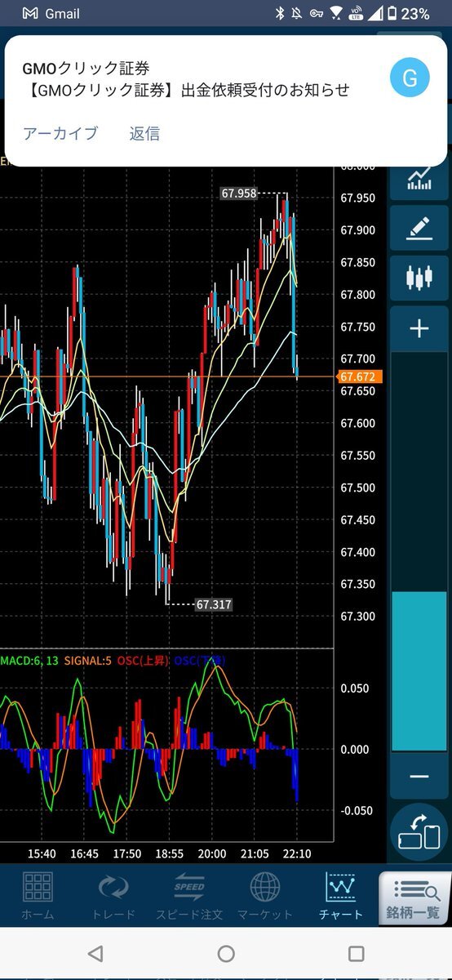Screen dimensions: 452x980
Task: Tap the Android home circle button
Action: point(226,953)
